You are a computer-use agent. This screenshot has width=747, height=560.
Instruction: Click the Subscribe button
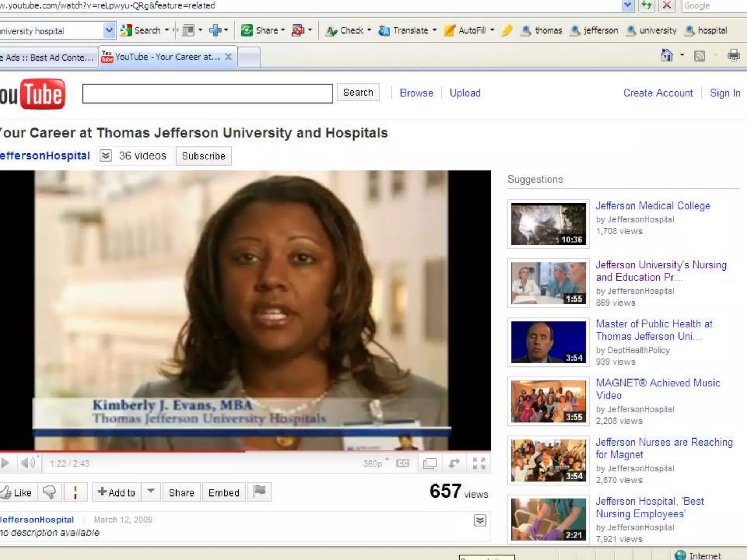pos(204,156)
